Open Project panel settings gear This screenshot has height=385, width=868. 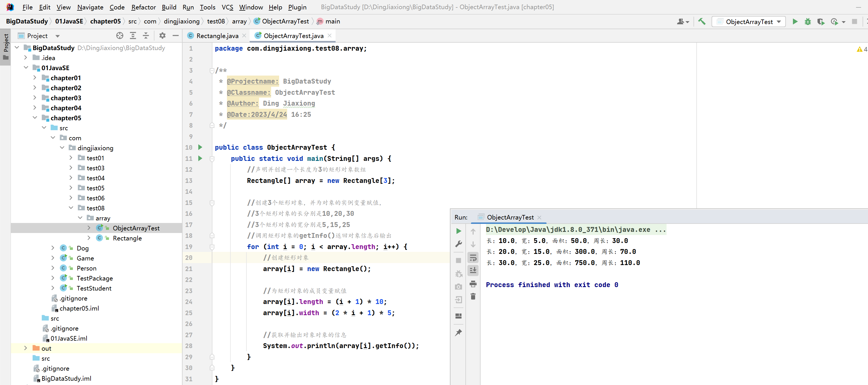162,36
